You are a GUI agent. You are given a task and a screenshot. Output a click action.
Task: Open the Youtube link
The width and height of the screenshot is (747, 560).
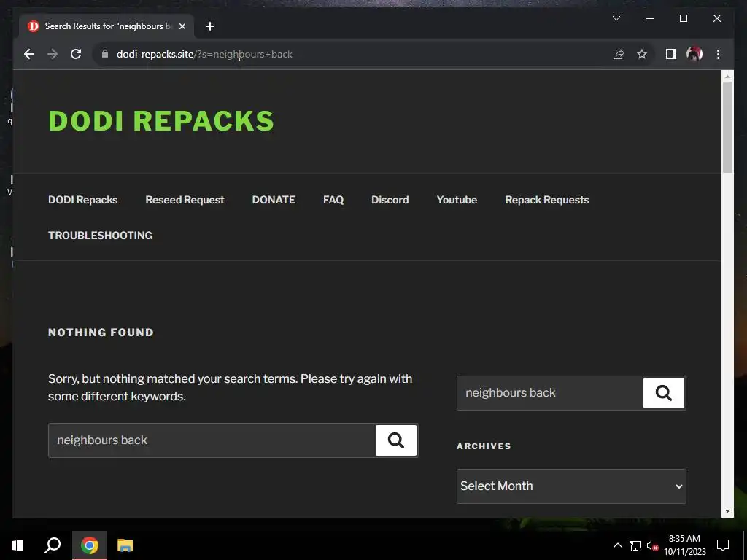pos(457,200)
